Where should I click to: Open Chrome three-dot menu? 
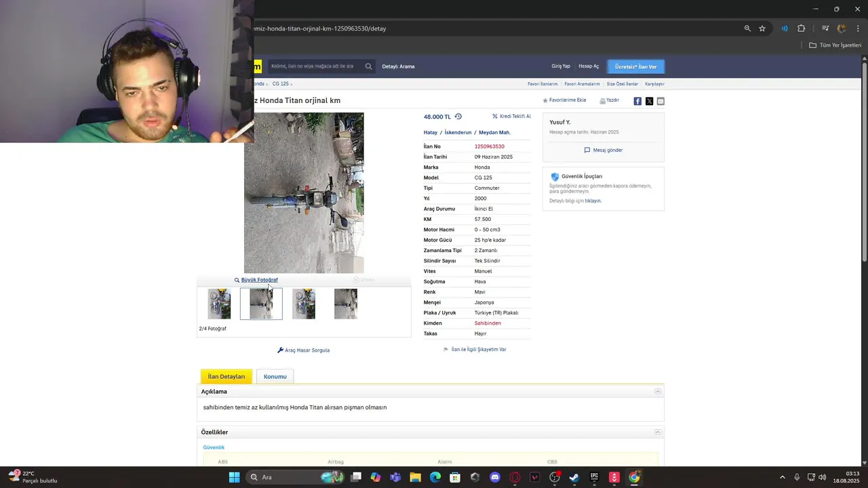point(858,28)
